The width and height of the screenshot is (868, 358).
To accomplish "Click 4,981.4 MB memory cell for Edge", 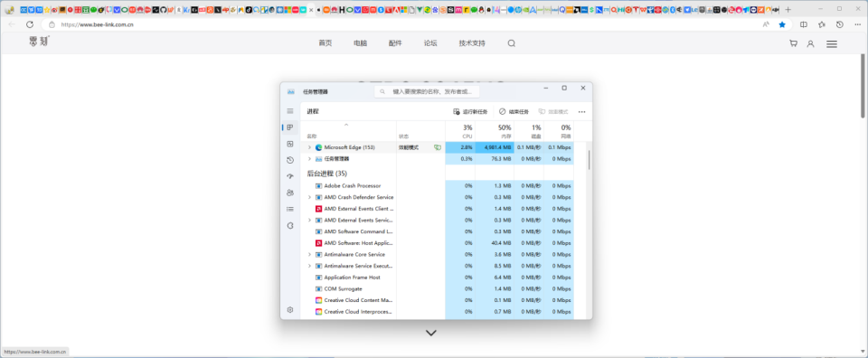I will click(495, 147).
